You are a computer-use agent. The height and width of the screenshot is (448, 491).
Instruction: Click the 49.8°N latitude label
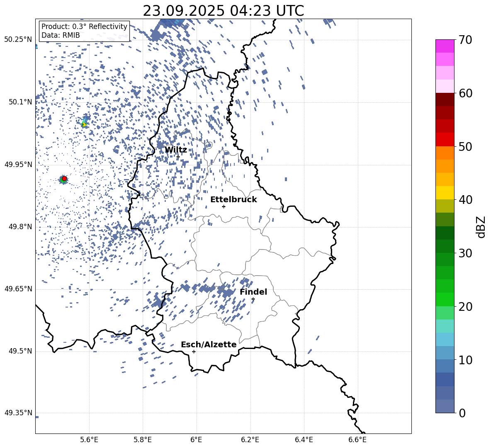20,227
